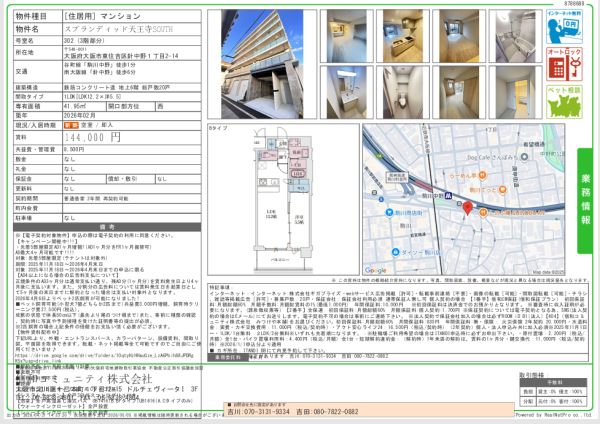The image size is (600, 424).
Task: Click the オートロック keypad and key icon
Action: click(564, 64)
